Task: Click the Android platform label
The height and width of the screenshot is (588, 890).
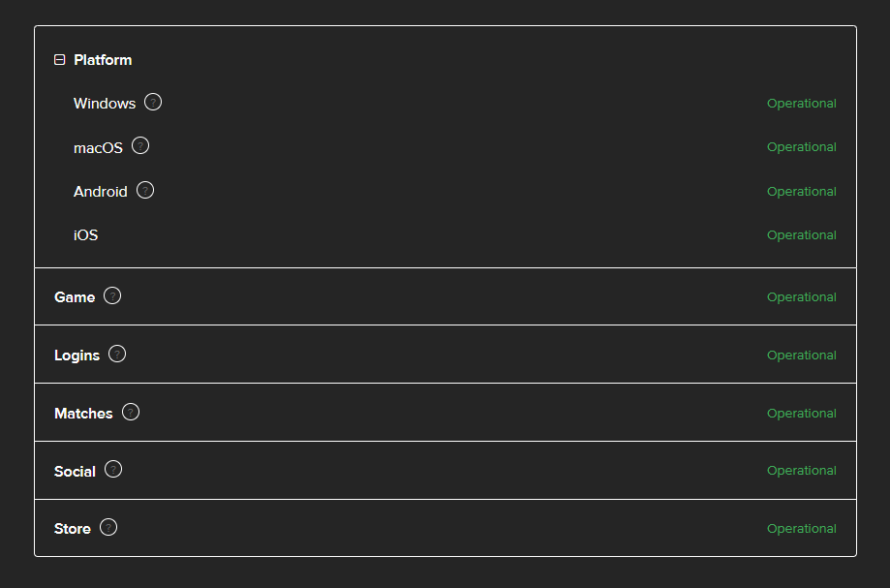Action: pos(100,192)
